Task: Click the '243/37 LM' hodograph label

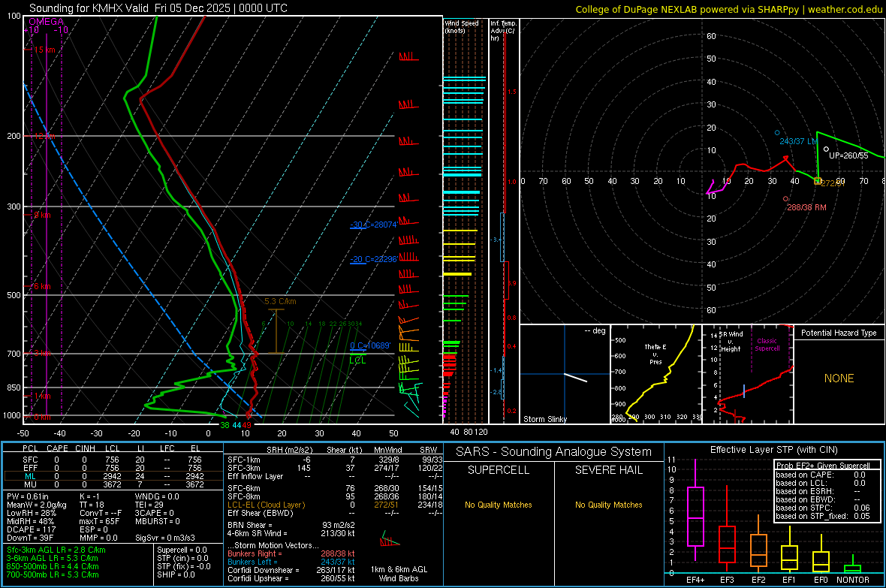Action: [x=798, y=140]
